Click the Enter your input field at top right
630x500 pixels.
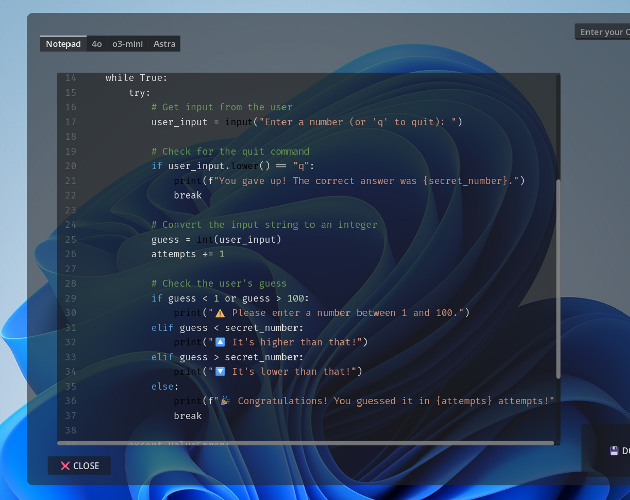click(602, 32)
